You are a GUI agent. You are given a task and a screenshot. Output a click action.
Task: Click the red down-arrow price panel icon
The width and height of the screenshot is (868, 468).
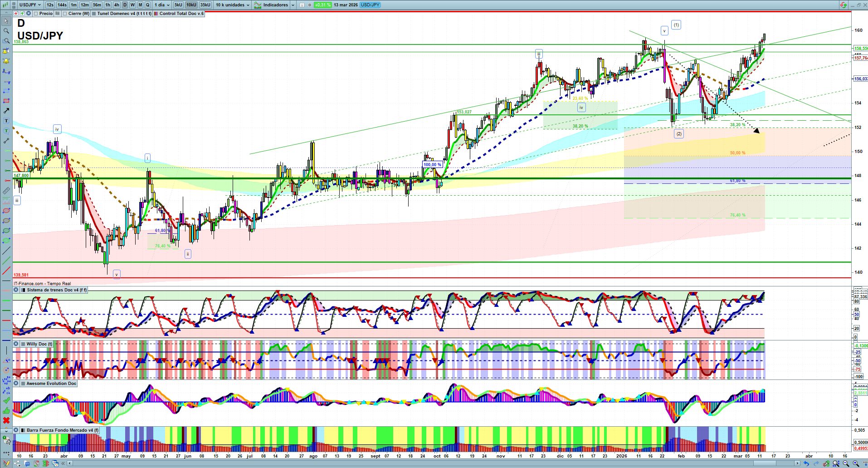(x=16, y=14)
